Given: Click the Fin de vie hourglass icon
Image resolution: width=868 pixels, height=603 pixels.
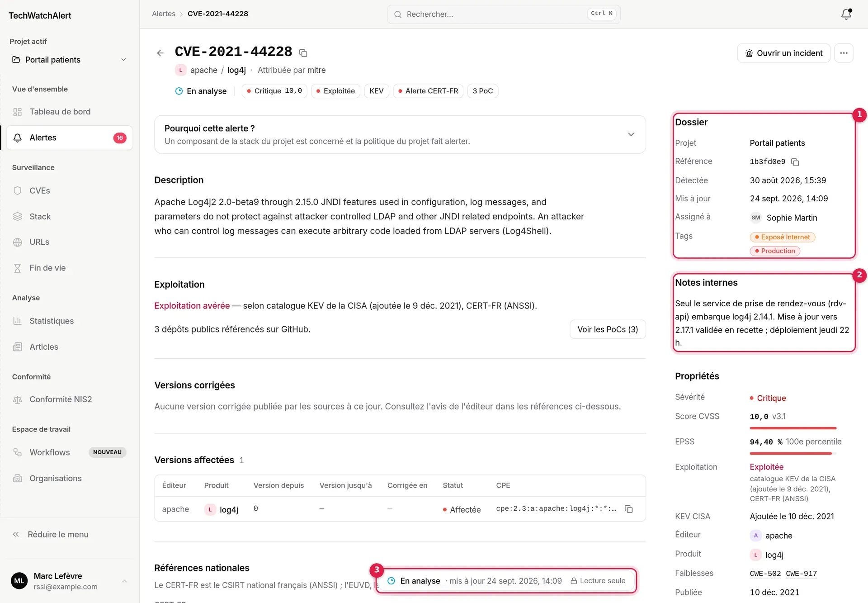Looking at the screenshot, I should click(18, 268).
